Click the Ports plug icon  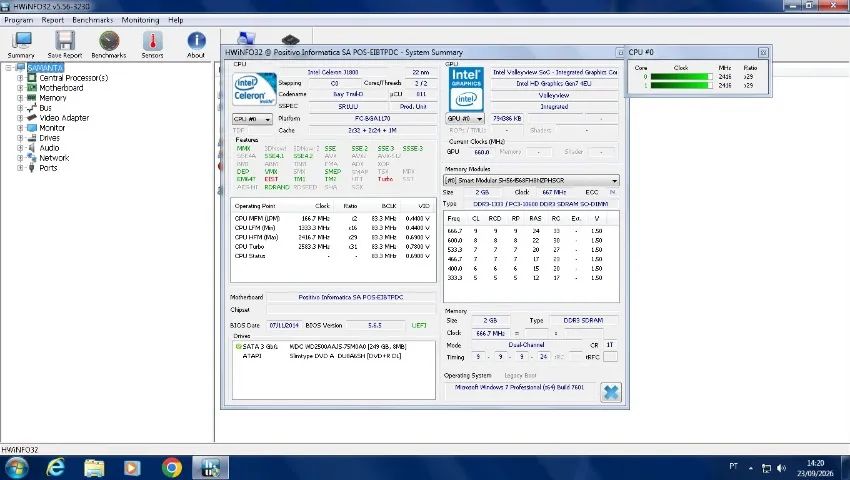[32, 168]
